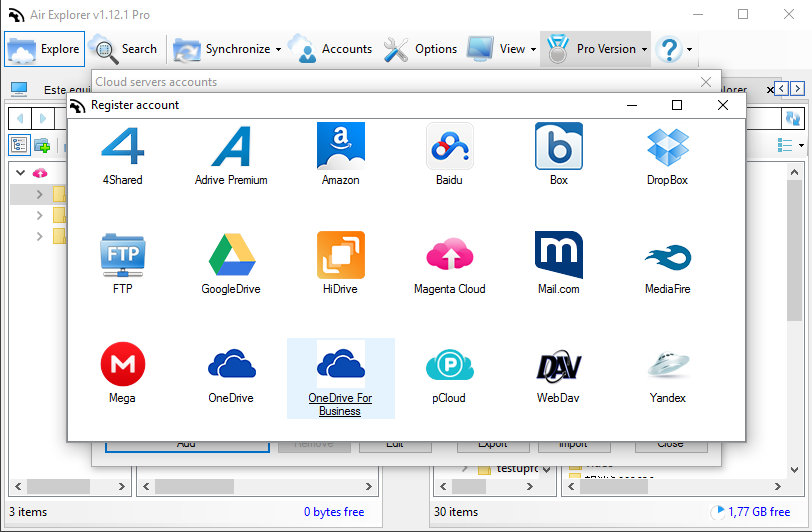Choose the Box service icon
Image resolution: width=812 pixels, height=532 pixels.
(x=559, y=146)
